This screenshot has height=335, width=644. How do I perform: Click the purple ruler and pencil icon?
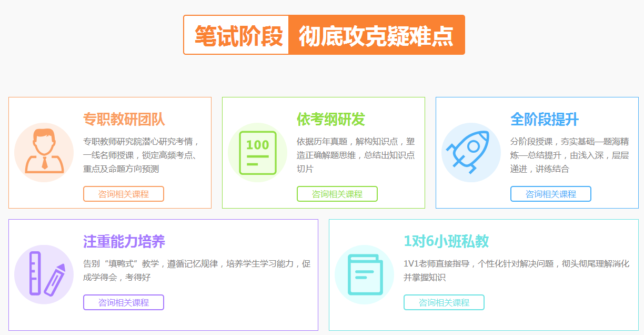click(x=44, y=274)
